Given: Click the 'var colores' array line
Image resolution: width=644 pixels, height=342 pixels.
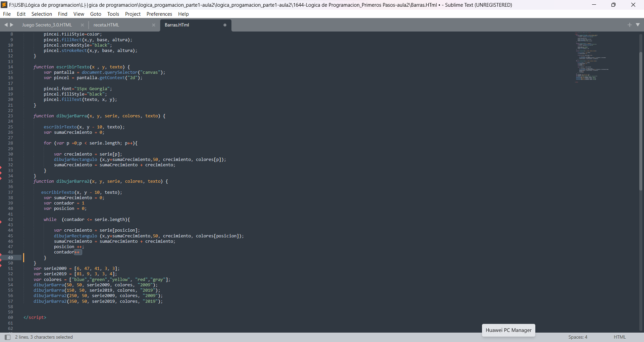Looking at the screenshot, I should point(102,280).
